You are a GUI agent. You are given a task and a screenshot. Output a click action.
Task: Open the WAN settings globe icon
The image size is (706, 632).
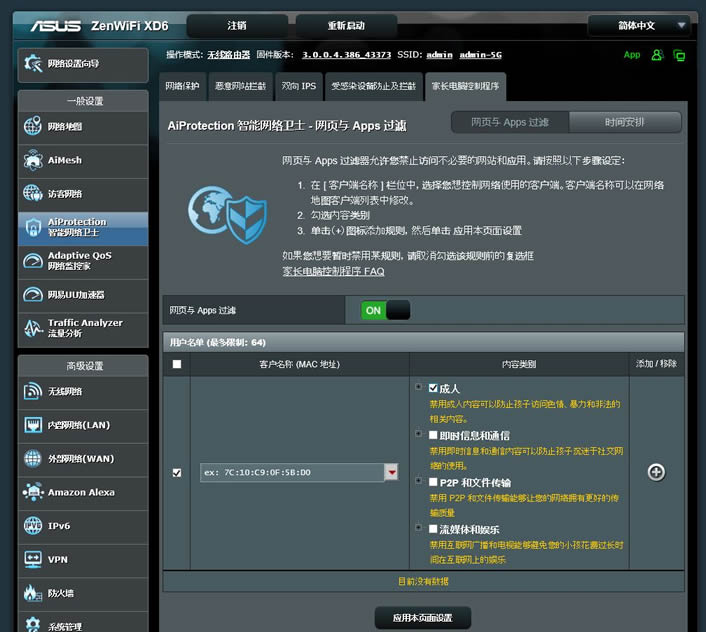click(x=33, y=459)
